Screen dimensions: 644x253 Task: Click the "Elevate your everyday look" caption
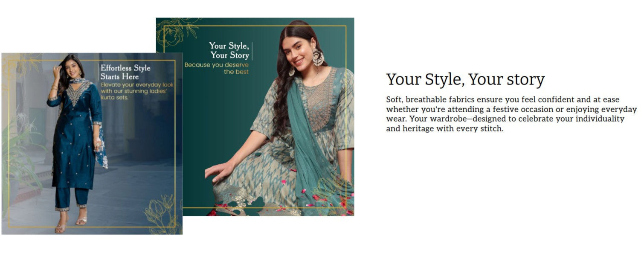(x=136, y=91)
